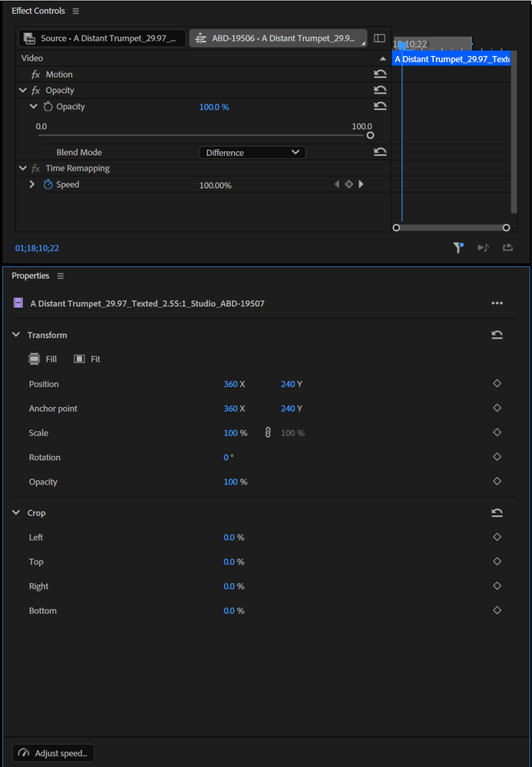
Task: Reset the Opacity effect header row
Action: point(380,90)
